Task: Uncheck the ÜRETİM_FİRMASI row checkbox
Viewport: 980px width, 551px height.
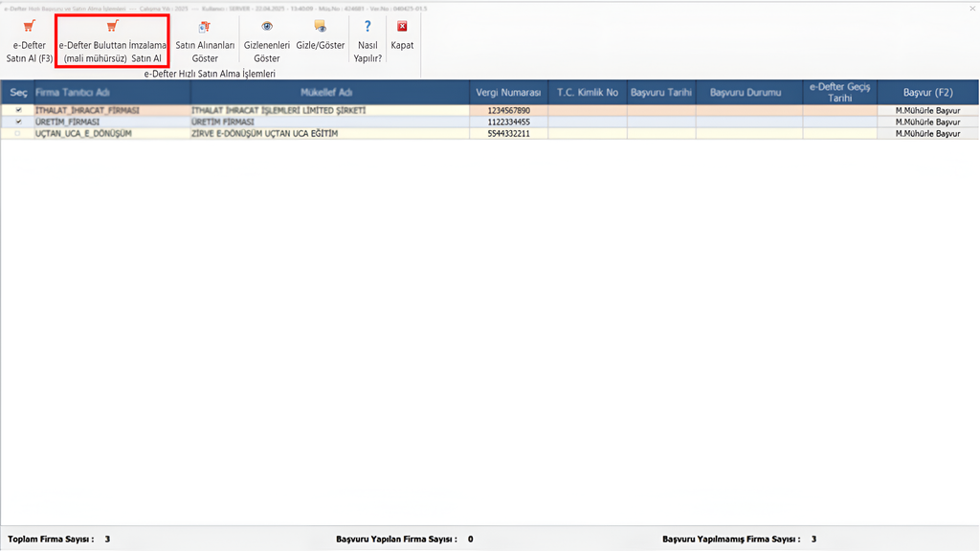Action: [18, 121]
